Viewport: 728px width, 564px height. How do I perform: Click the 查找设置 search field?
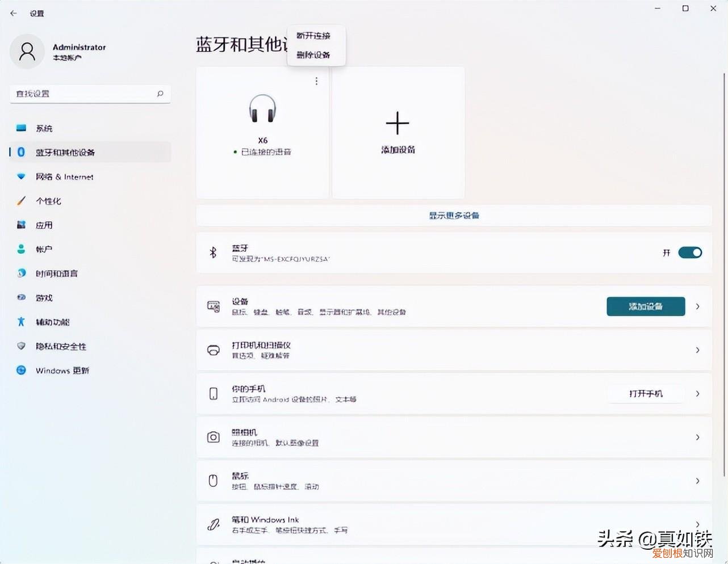(x=90, y=94)
